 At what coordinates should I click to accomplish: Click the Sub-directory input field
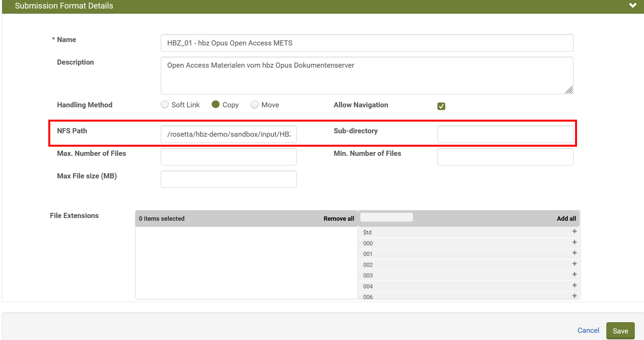point(505,134)
